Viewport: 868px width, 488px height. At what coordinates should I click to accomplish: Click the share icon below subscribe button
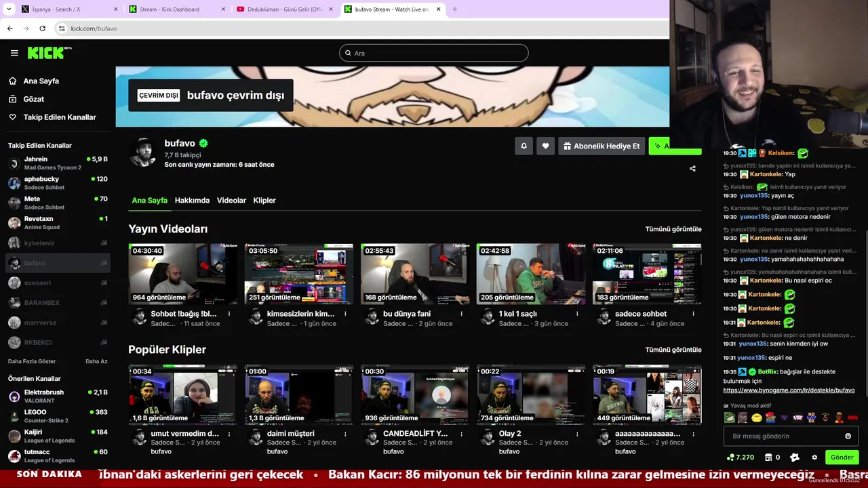(692, 168)
